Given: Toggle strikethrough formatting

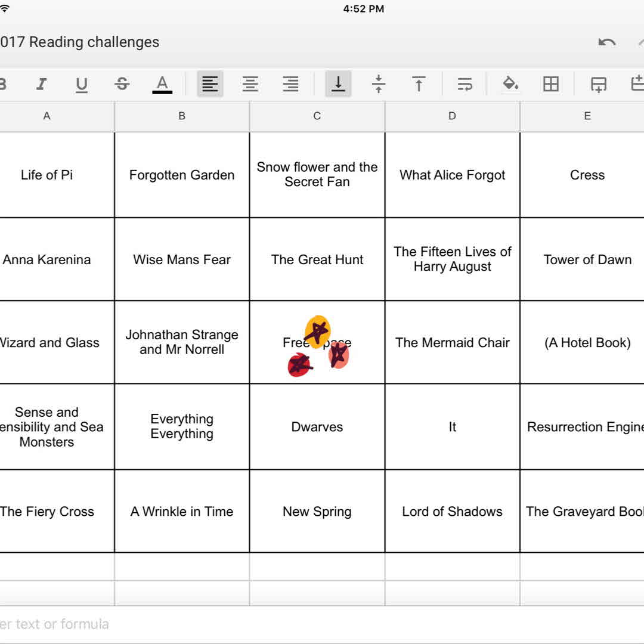Looking at the screenshot, I should coord(122,84).
